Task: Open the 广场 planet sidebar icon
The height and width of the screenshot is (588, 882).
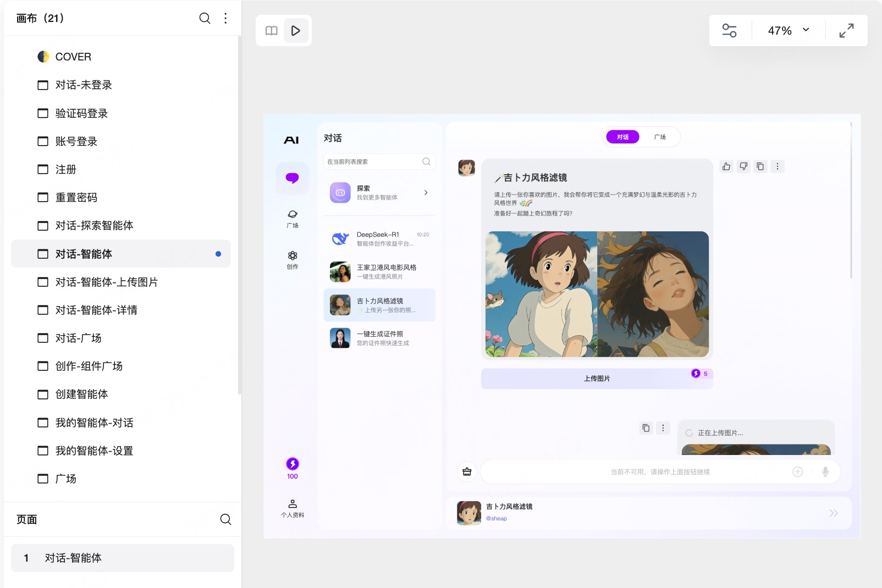Action: tap(293, 218)
